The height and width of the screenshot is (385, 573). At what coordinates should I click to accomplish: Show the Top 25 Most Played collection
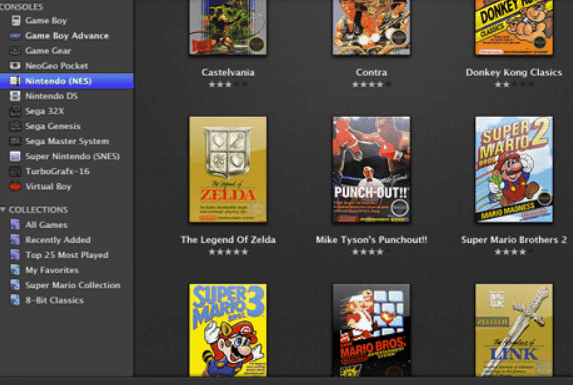point(67,255)
